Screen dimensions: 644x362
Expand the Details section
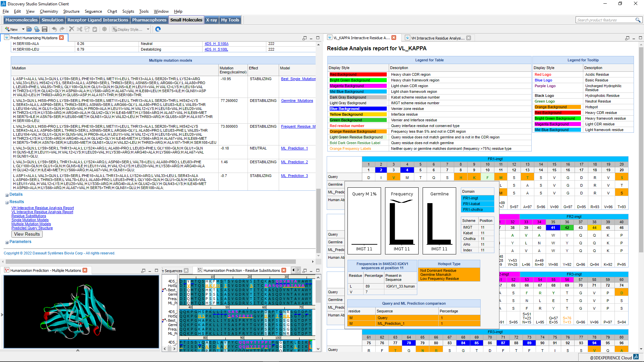7,195
